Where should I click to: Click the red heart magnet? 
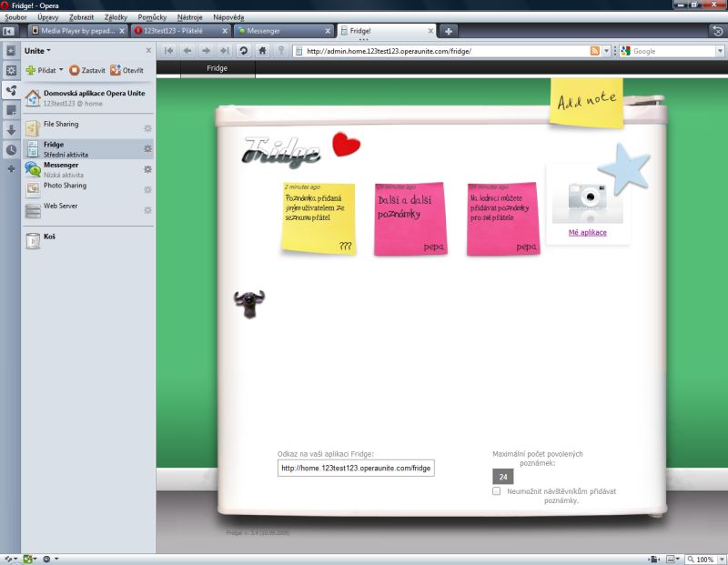click(x=346, y=145)
